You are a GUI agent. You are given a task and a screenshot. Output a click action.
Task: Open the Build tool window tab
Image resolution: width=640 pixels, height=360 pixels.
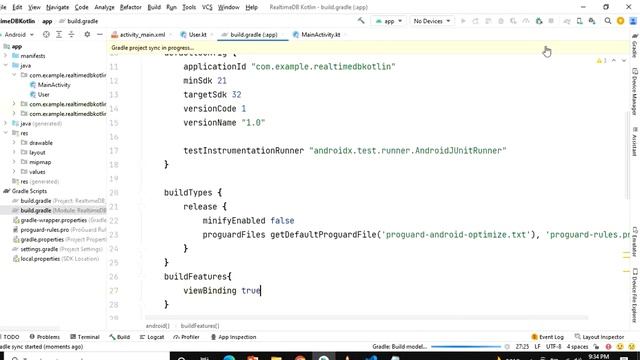[x=120, y=337]
